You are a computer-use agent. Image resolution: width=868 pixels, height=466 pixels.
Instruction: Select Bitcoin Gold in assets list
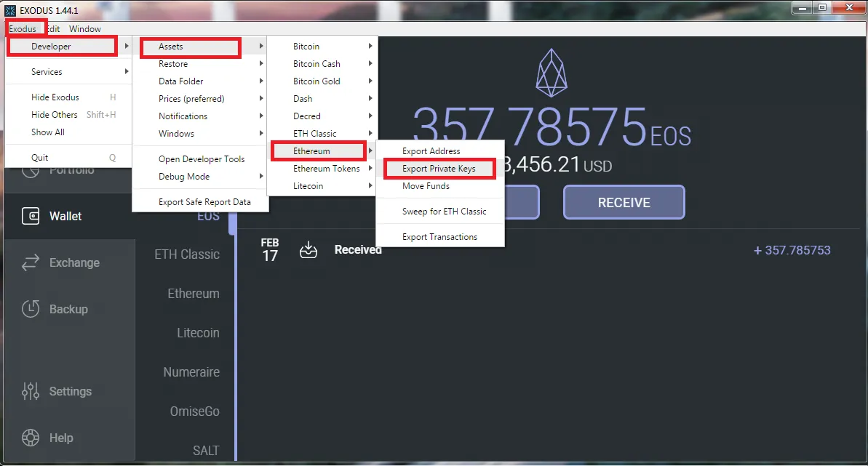322,81
